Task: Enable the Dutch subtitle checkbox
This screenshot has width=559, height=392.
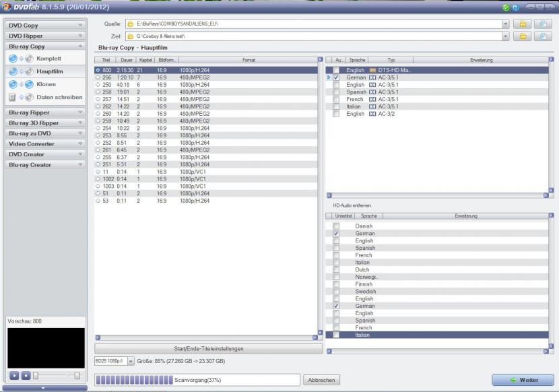Action: [x=336, y=269]
